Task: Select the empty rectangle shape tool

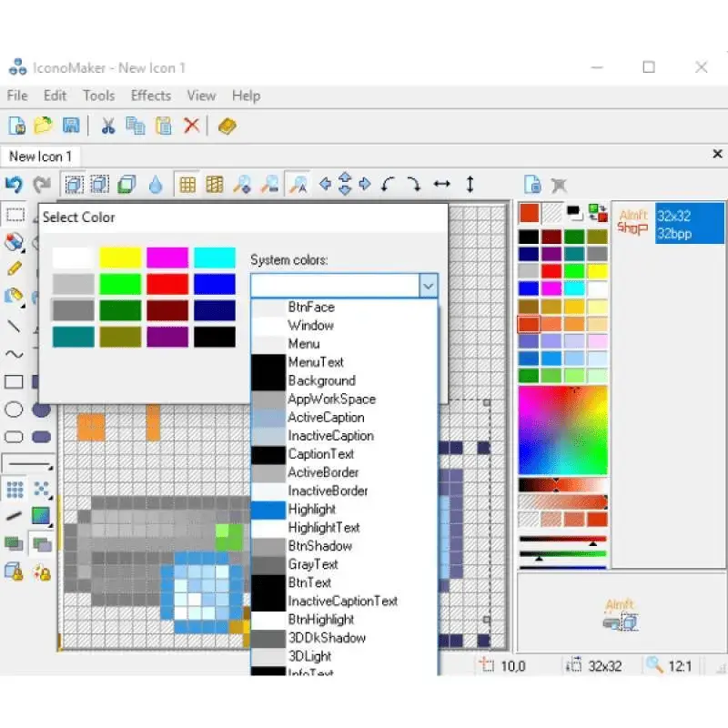Action: (x=14, y=382)
